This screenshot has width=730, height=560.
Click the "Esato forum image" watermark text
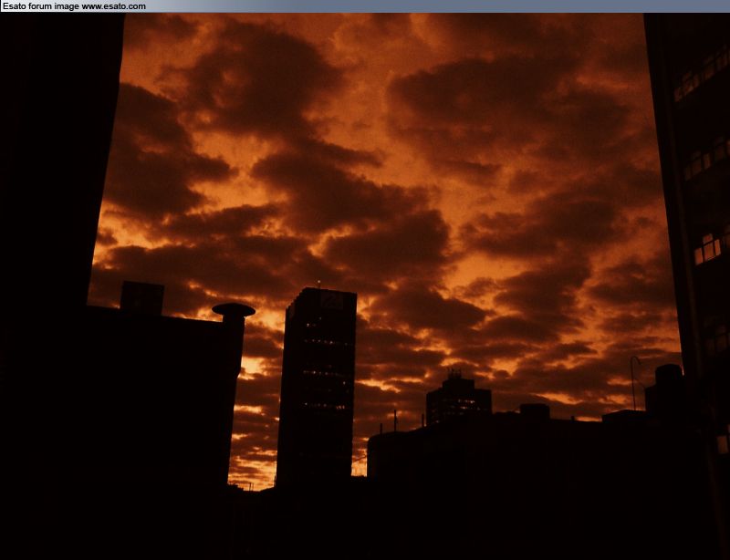pos(41,6)
